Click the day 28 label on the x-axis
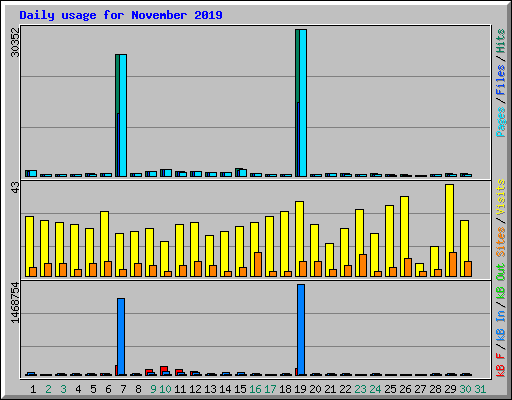The width and height of the screenshot is (512, 400). click(435, 389)
